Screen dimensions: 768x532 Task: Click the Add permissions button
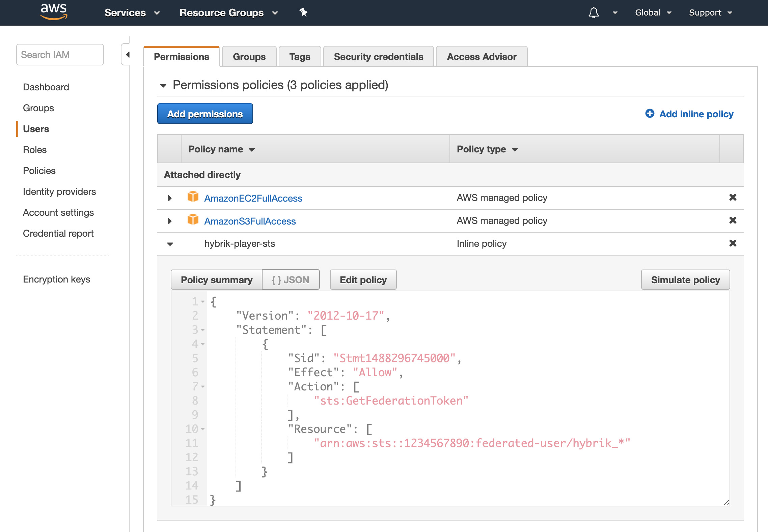tap(205, 114)
